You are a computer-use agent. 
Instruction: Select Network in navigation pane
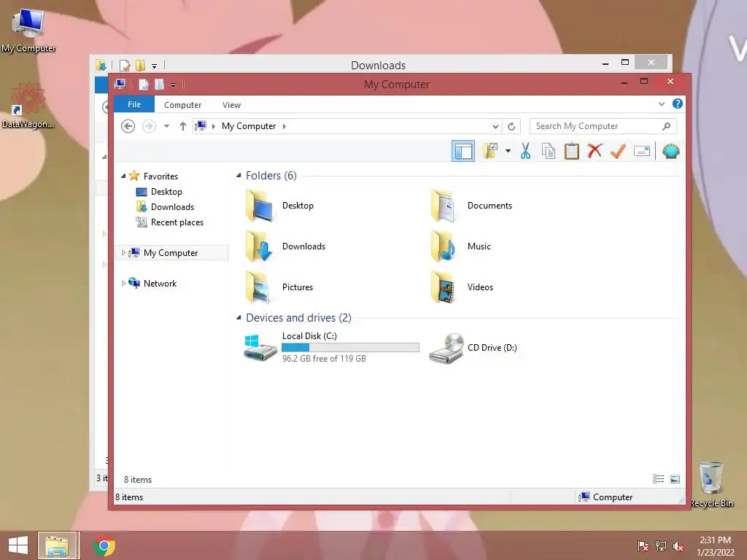160,284
